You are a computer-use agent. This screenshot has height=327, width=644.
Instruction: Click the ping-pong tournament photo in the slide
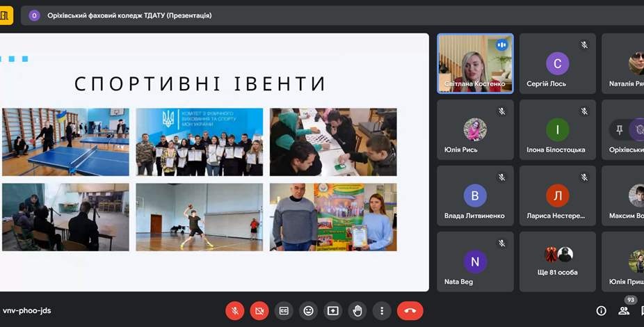point(65,142)
